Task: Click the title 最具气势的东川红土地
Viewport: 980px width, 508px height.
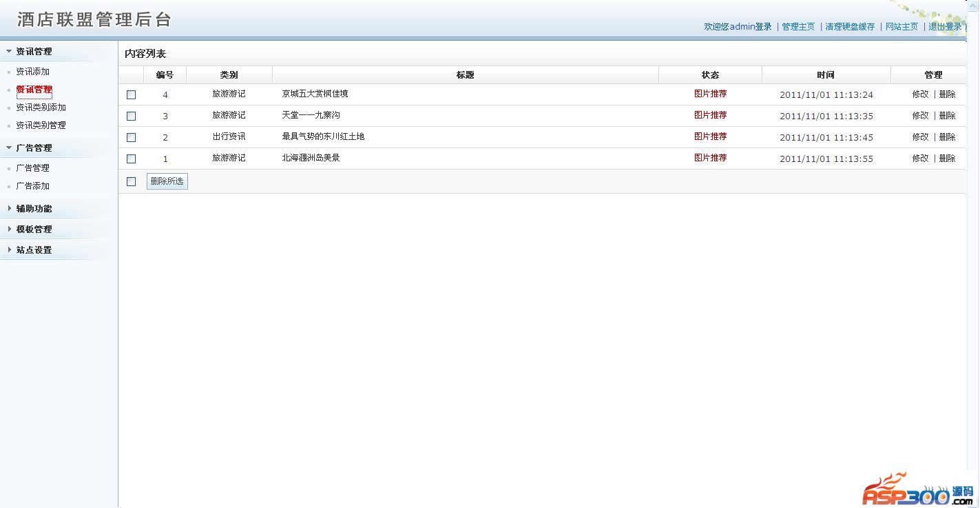Action: tap(324, 136)
